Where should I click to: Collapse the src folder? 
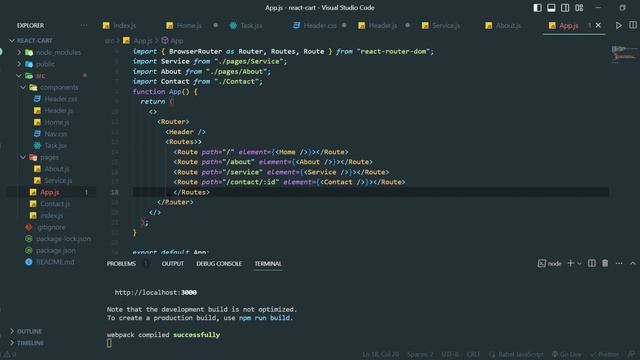coord(19,76)
